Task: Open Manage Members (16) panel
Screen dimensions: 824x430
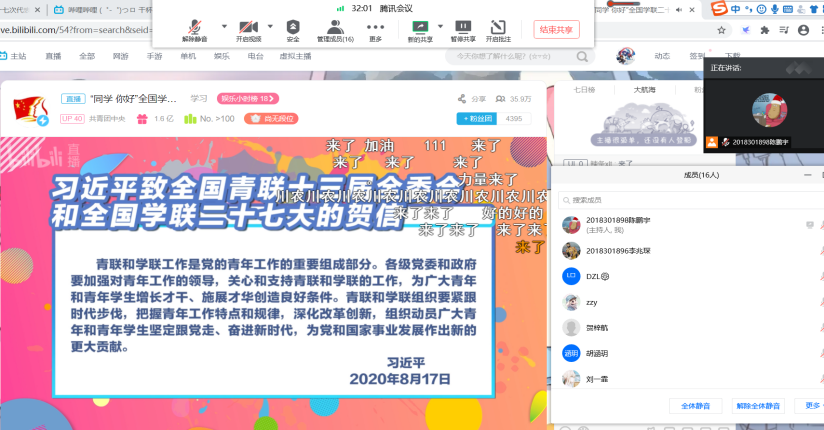Action: click(335, 29)
